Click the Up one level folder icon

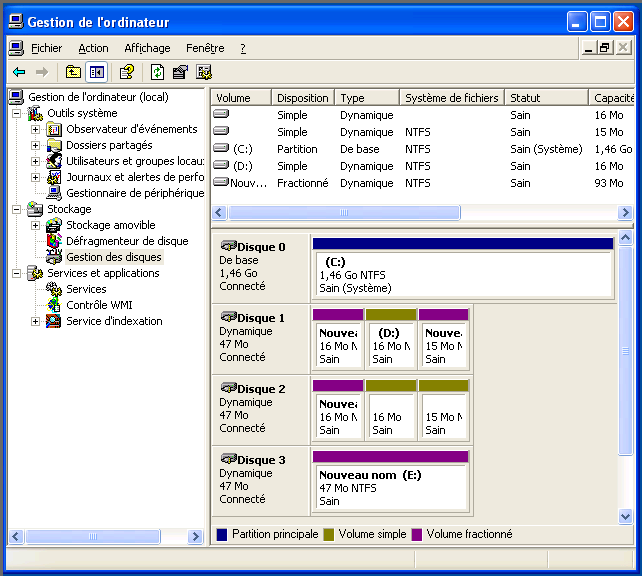click(73, 72)
